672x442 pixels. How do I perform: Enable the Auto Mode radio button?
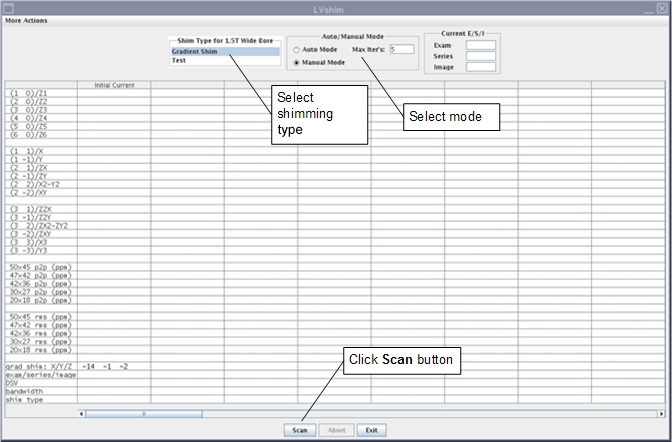297,49
